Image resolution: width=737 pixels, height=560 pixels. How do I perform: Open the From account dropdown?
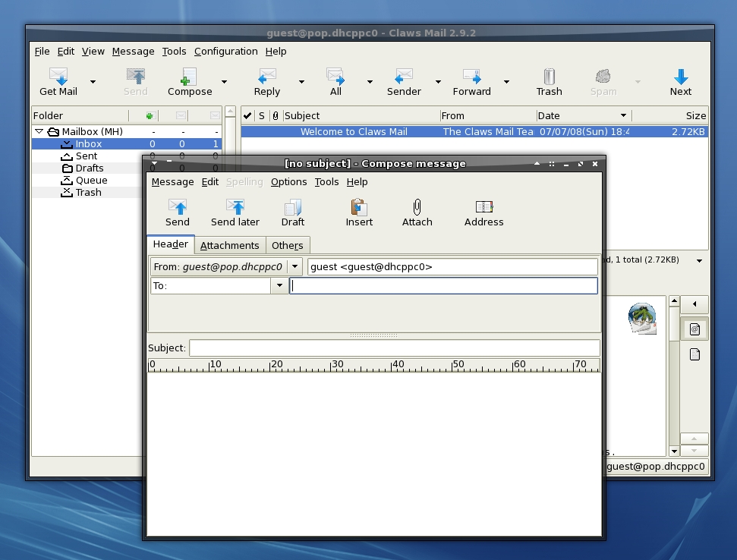tap(294, 266)
